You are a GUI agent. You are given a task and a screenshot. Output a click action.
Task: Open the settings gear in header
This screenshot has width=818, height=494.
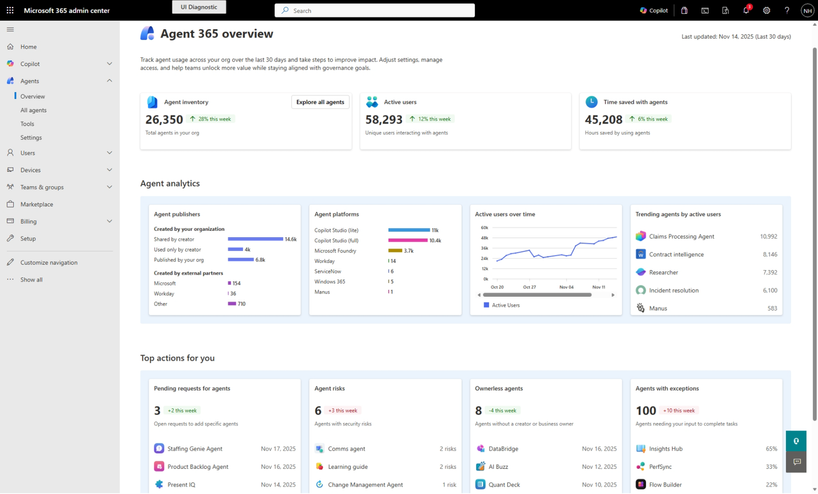pyautogui.click(x=766, y=10)
